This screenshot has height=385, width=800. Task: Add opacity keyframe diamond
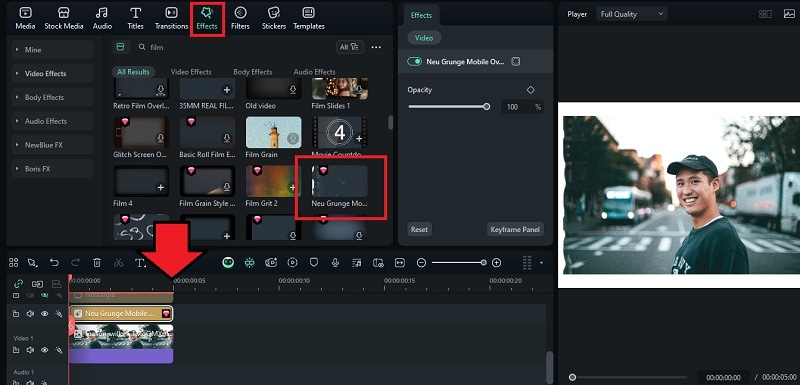click(x=531, y=90)
